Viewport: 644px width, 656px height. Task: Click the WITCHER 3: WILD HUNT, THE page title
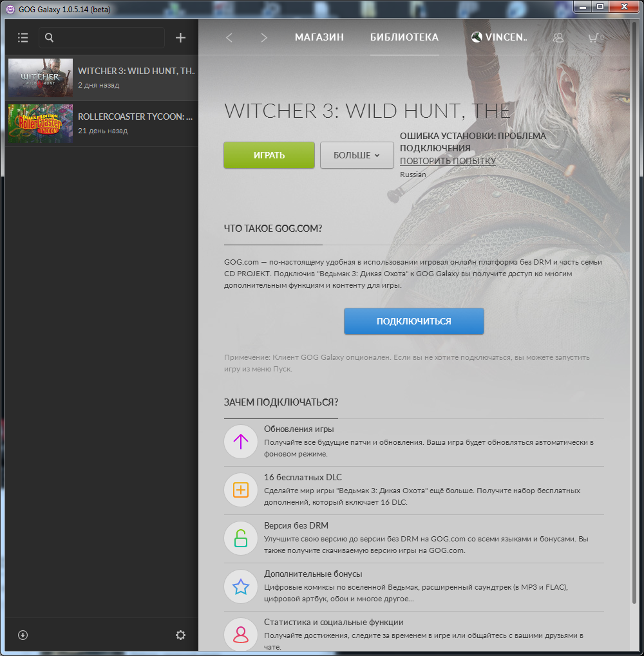tap(368, 111)
